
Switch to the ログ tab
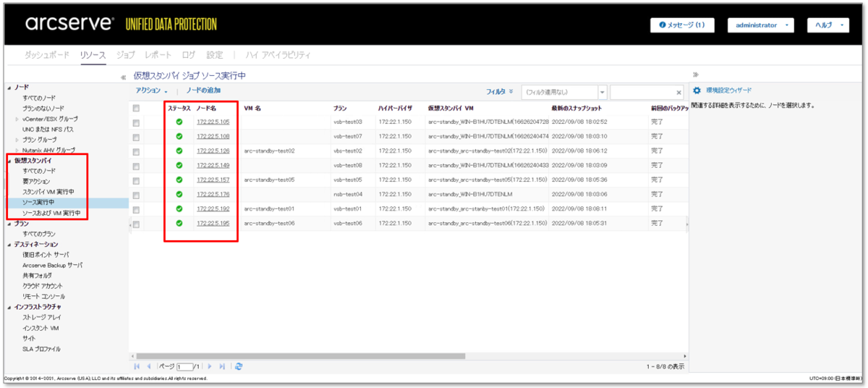(188, 55)
